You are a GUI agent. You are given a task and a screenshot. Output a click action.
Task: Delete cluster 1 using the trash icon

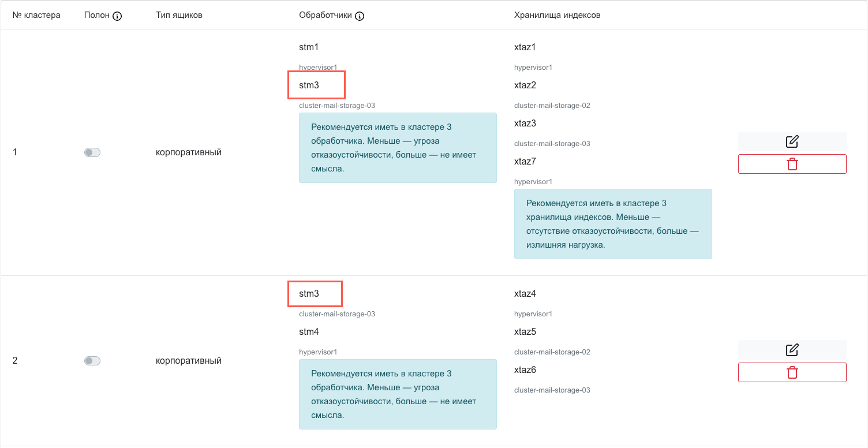pyautogui.click(x=792, y=164)
